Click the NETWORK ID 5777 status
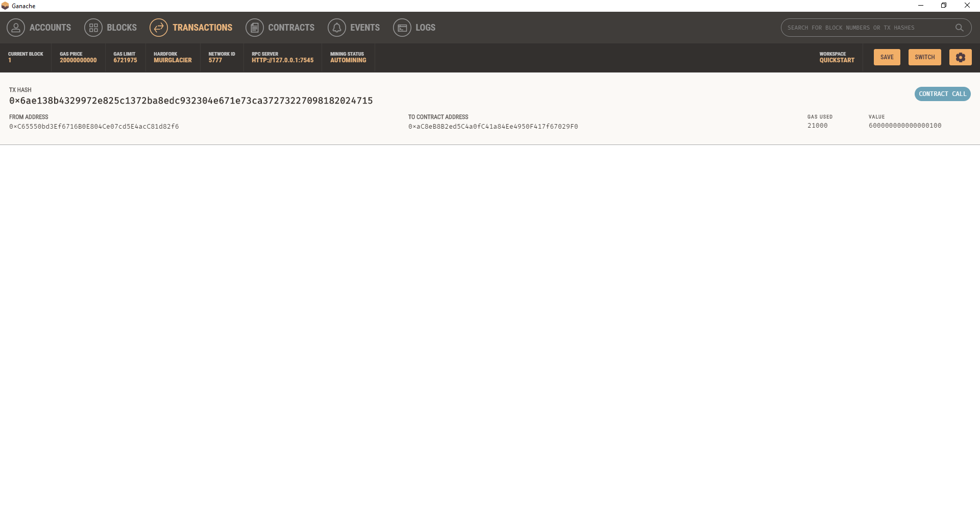This screenshot has width=980, height=531. click(x=222, y=57)
